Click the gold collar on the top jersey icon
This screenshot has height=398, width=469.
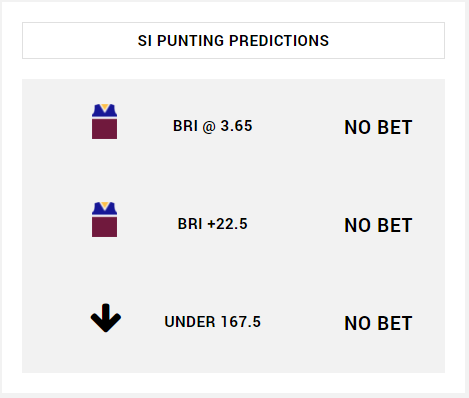(105, 107)
